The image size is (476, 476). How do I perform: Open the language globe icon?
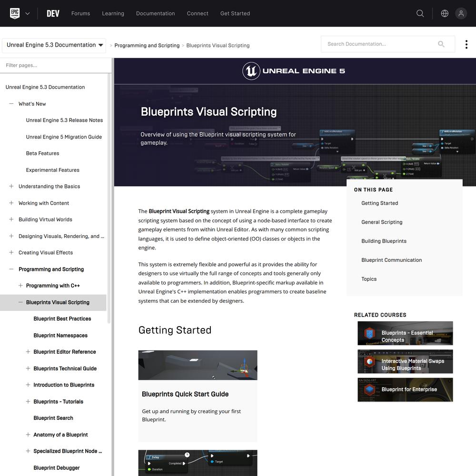point(445,13)
